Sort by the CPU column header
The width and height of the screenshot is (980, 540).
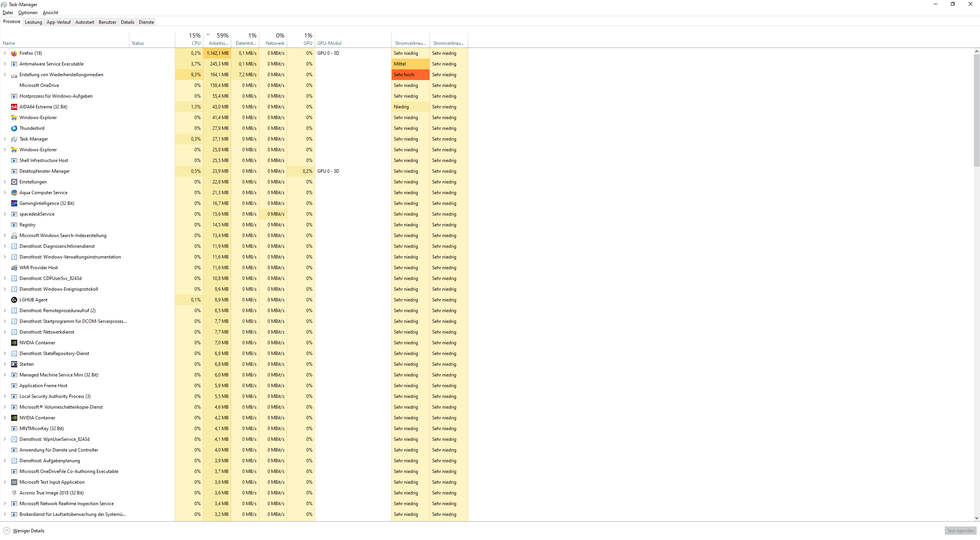coord(189,39)
